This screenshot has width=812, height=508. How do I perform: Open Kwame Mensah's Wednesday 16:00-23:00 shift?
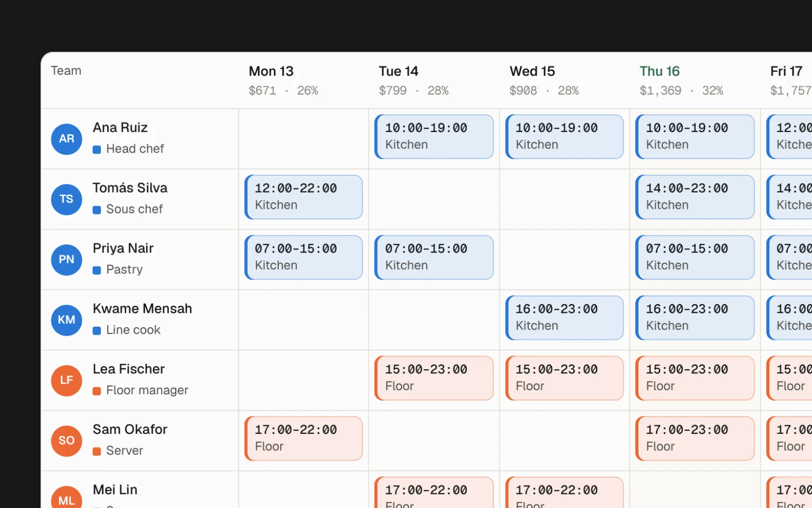point(564,318)
